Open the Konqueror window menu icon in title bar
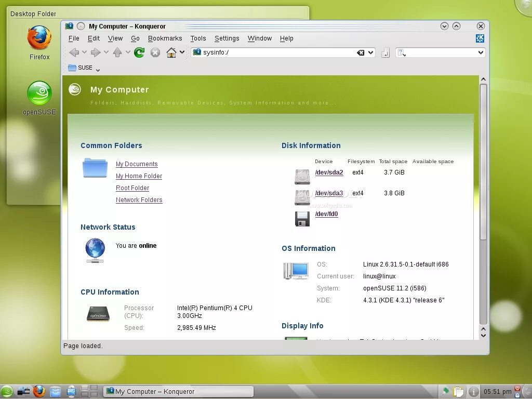 point(69,26)
